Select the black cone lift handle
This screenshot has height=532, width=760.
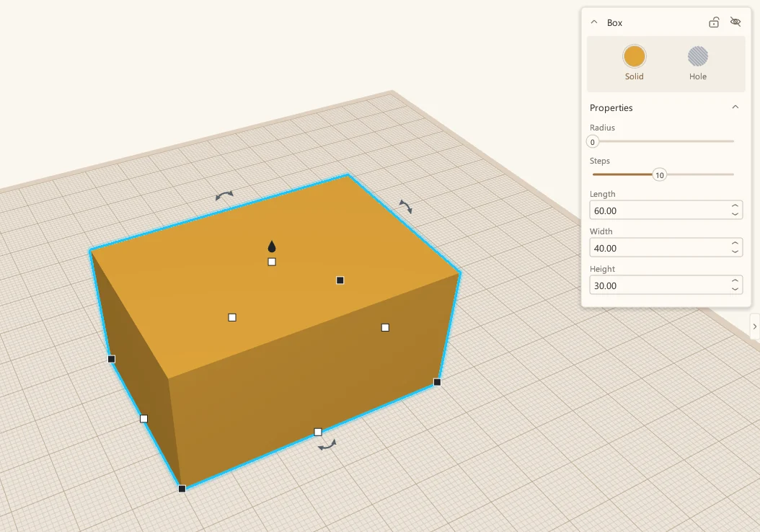click(271, 247)
